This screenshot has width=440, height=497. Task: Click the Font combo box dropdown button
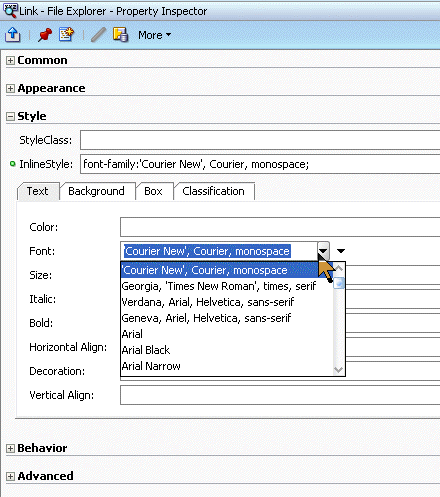(323, 251)
